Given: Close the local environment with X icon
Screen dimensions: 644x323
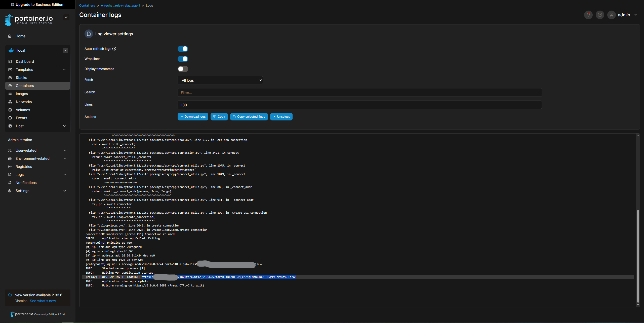Looking at the screenshot, I should (x=66, y=50).
